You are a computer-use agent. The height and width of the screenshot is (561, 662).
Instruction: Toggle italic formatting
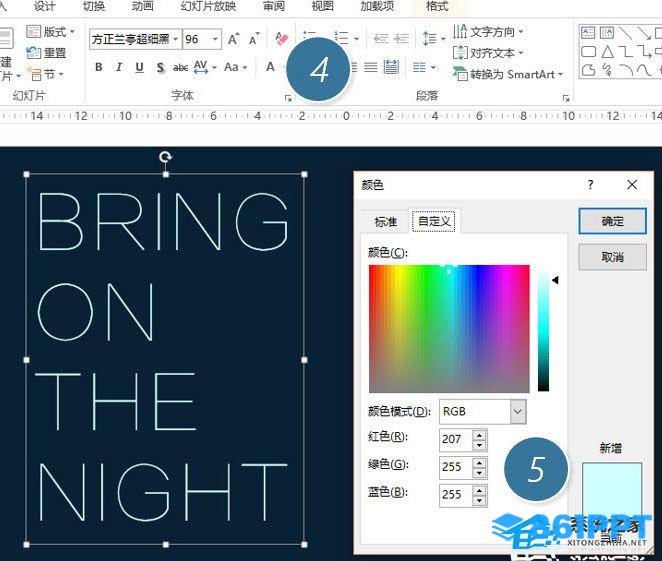pyautogui.click(x=119, y=67)
